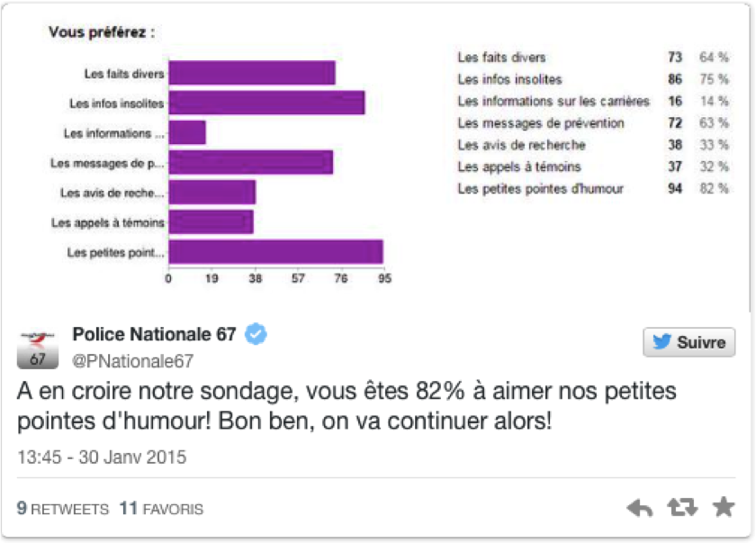Open the 13:45 - 30 Janv 2015 timestamp
Image resolution: width=756 pixels, height=543 pixels.
click(102, 457)
